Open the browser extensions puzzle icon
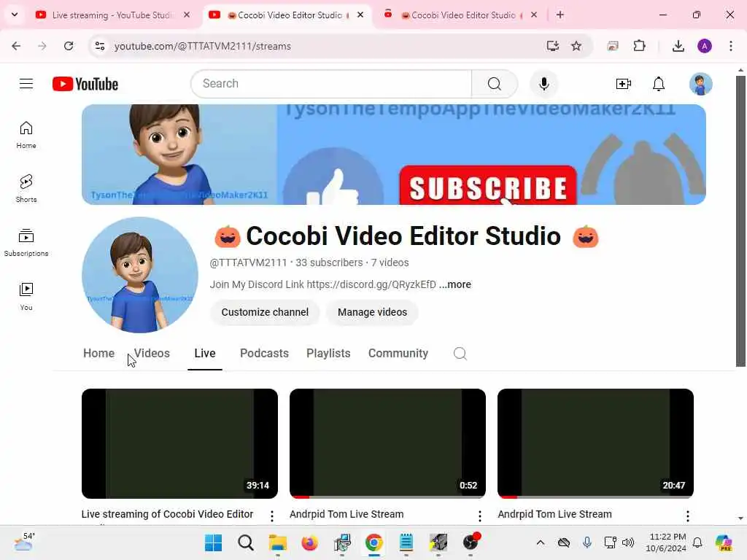This screenshot has height=560, width=747. (x=639, y=46)
